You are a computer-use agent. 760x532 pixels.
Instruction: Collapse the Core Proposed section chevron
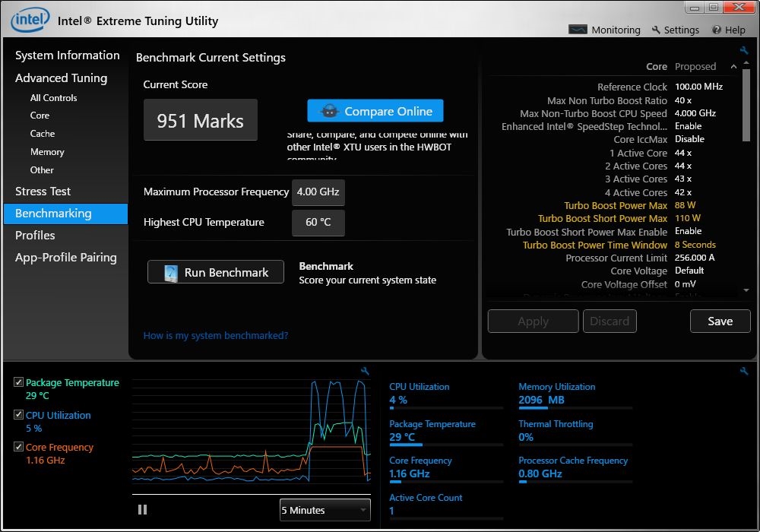733,66
